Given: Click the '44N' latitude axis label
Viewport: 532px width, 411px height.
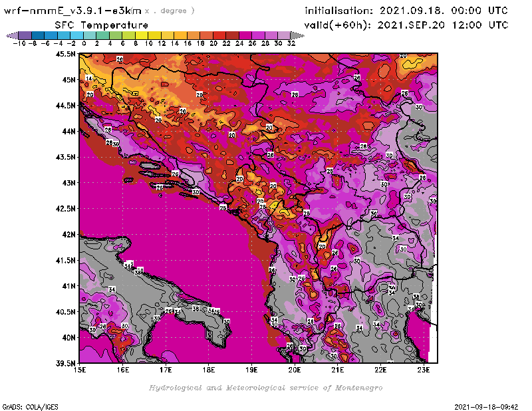Looking at the screenshot, I should pyautogui.click(x=68, y=131).
